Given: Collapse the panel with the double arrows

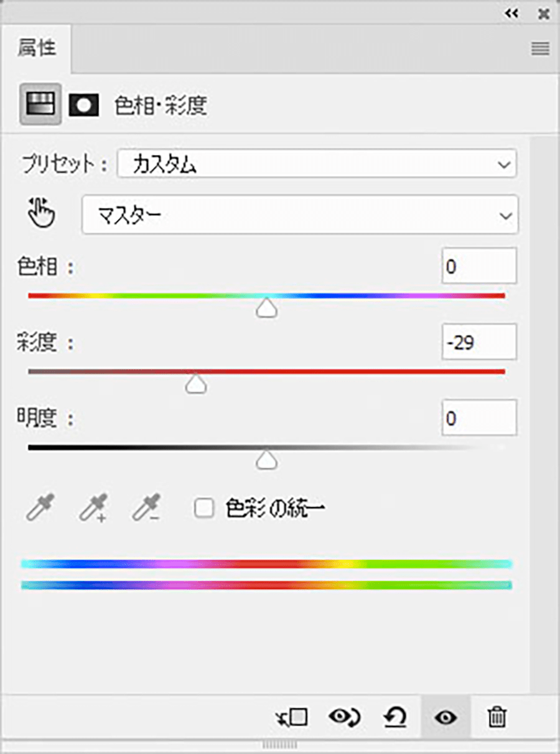Looking at the screenshot, I should click(511, 14).
